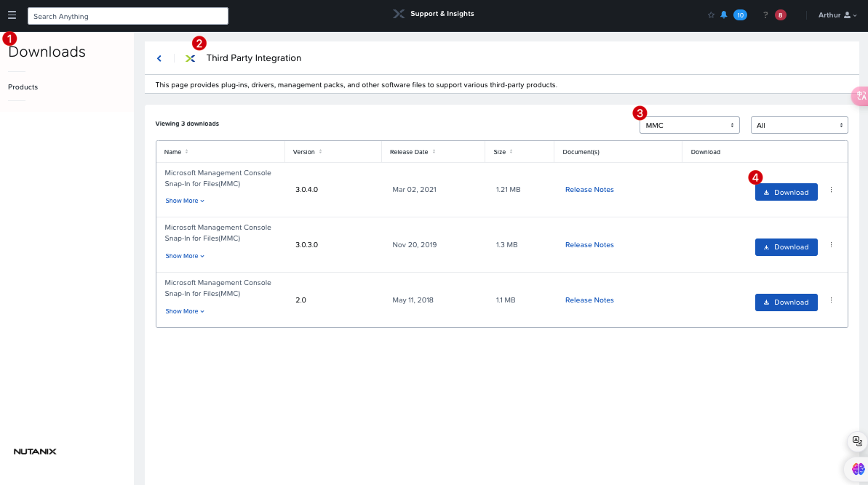Click the pink translate widget at right edge

[860, 96]
